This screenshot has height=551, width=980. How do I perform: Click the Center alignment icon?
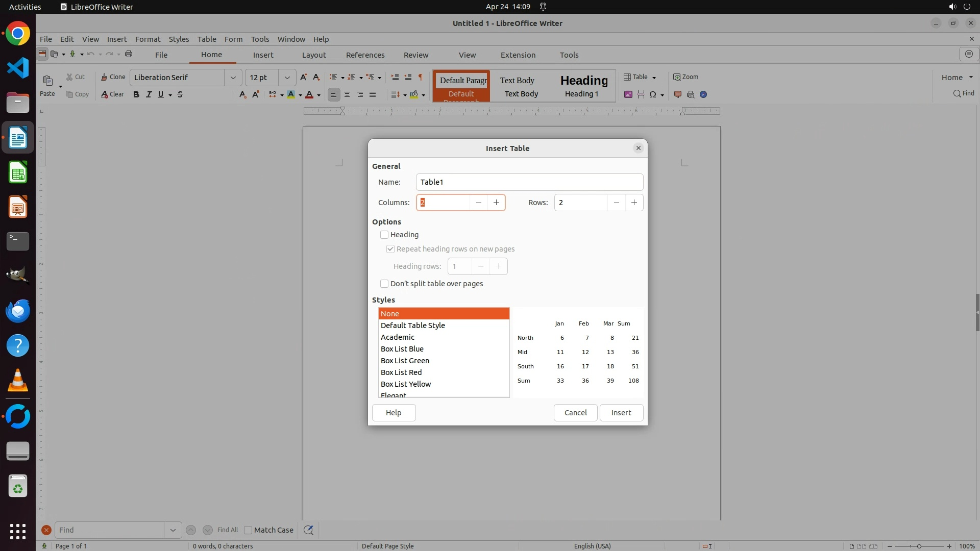point(347,94)
